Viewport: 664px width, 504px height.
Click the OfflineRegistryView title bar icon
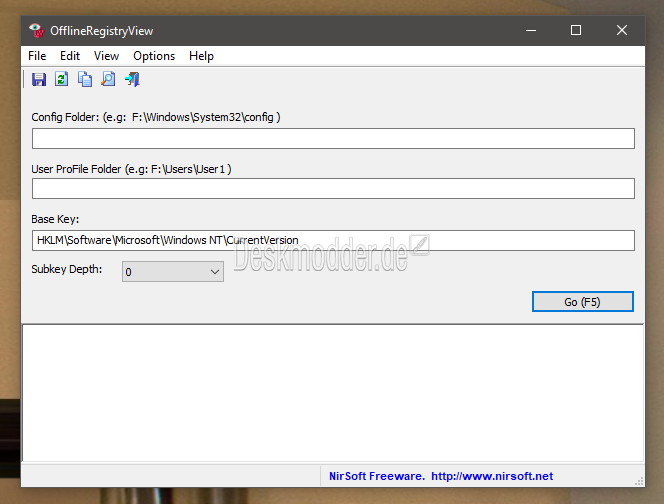[x=37, y=30]
